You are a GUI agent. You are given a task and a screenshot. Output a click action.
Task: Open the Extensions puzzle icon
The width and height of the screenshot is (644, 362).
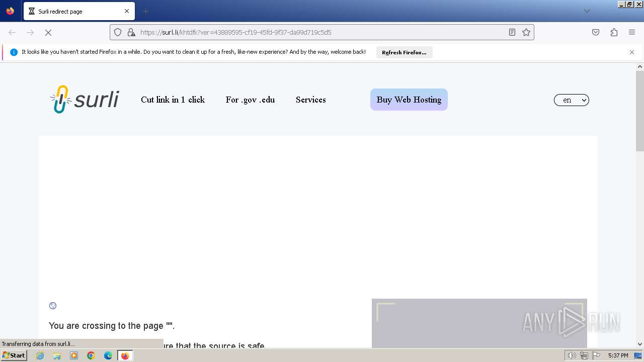[614, 32]
